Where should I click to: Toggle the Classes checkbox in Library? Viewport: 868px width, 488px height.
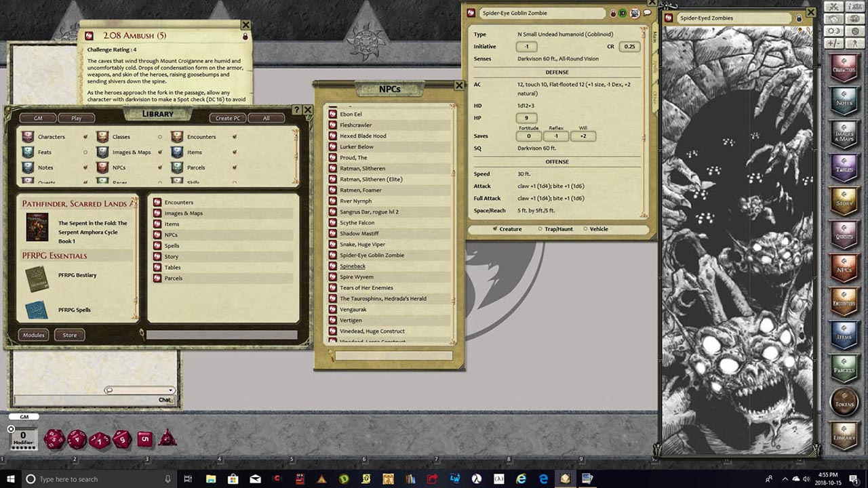(x=160, y=137)
